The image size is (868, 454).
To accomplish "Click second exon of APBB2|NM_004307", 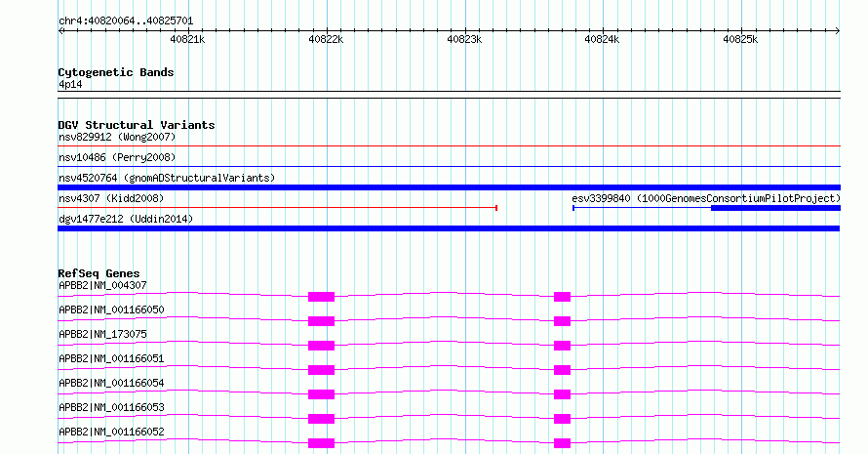I will [562, 297].
